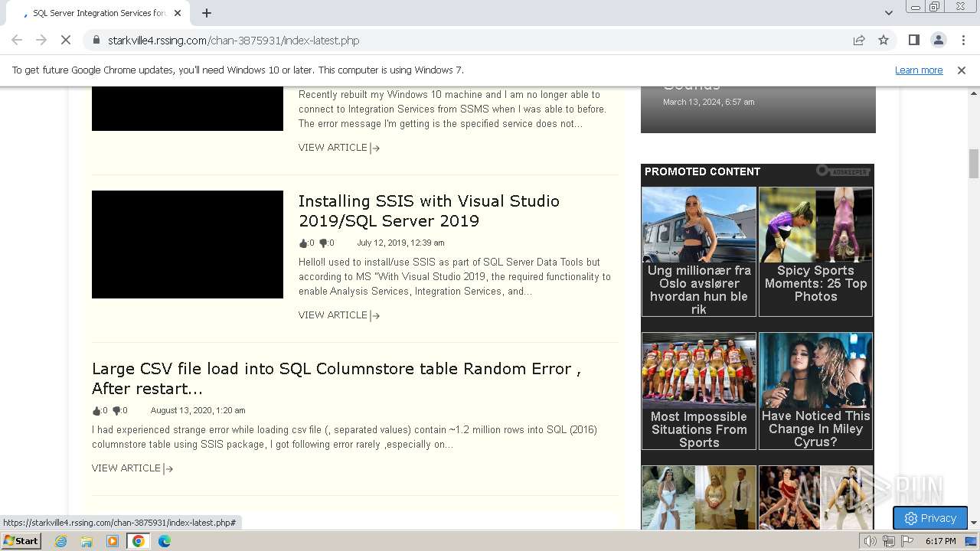
Task: Click the network tray icon
Action: [x=889, y=541]
